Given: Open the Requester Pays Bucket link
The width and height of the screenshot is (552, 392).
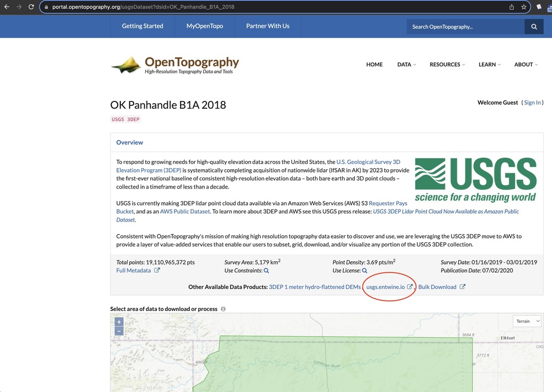Looking at the screenshot, I should point(388,203).
